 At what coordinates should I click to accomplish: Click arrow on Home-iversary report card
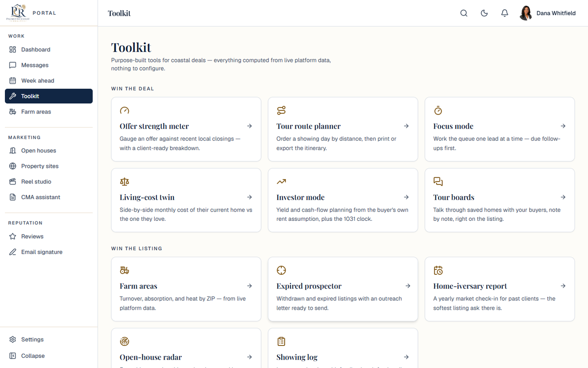point(563,286)
